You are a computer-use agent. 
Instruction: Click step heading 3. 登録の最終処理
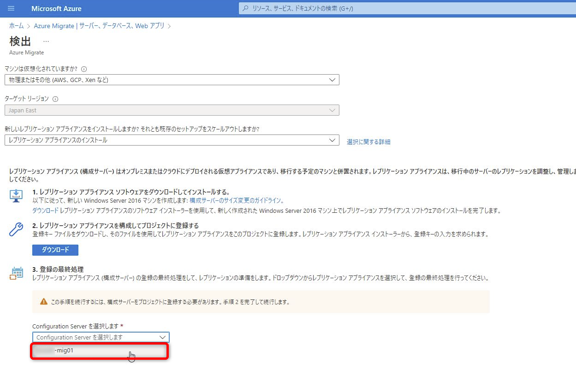[58, 269]
